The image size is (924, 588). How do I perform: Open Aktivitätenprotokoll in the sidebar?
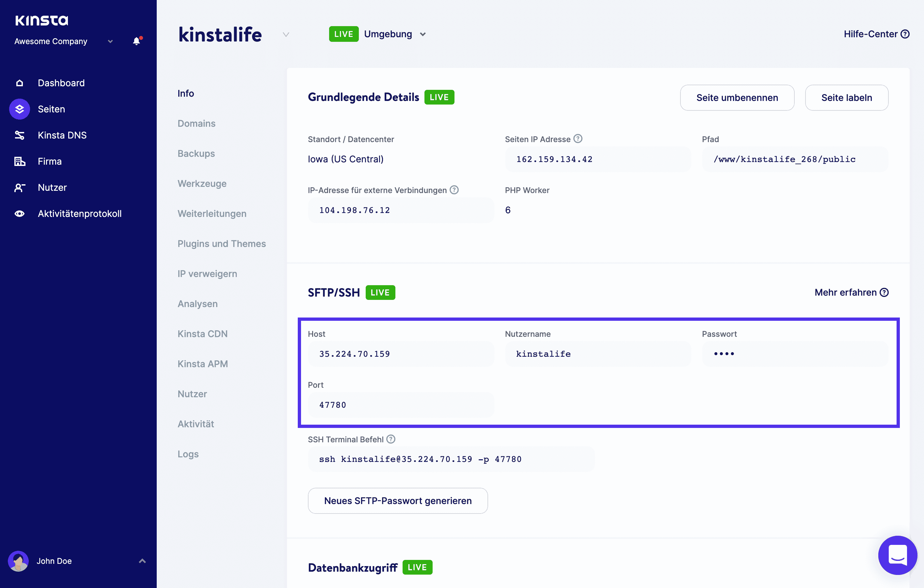click(x=79, y=213)
